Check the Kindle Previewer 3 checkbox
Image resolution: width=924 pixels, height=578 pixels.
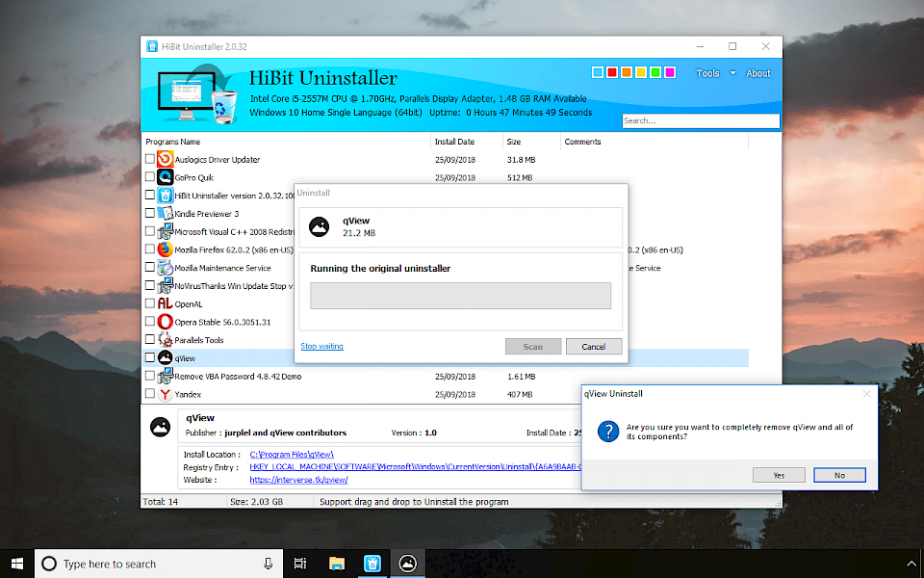tap(150, 213)
